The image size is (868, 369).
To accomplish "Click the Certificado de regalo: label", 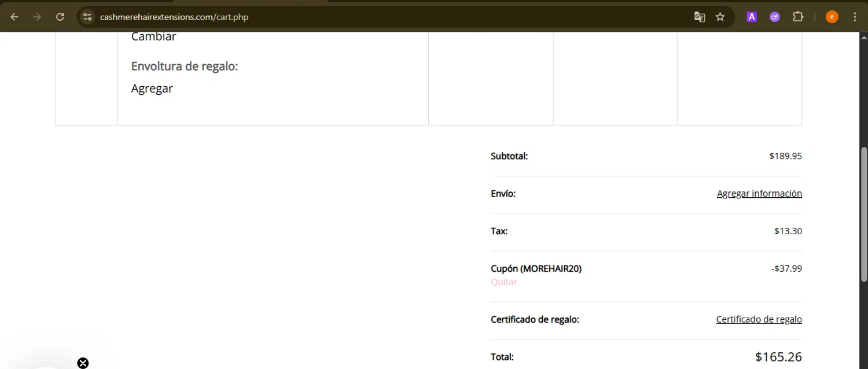I will tap(535, 319).
